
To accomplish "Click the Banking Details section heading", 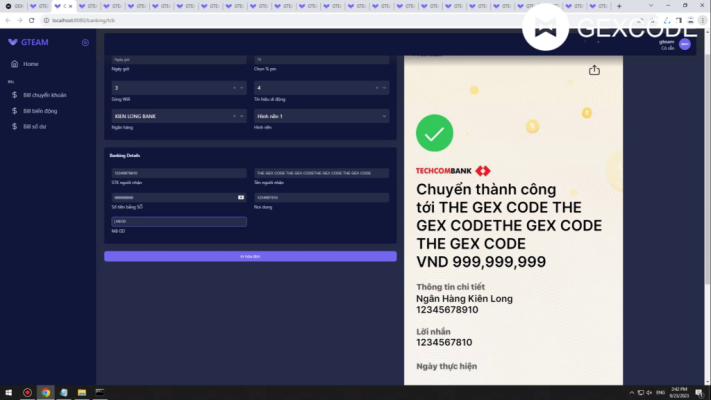I will click(125, 156).
